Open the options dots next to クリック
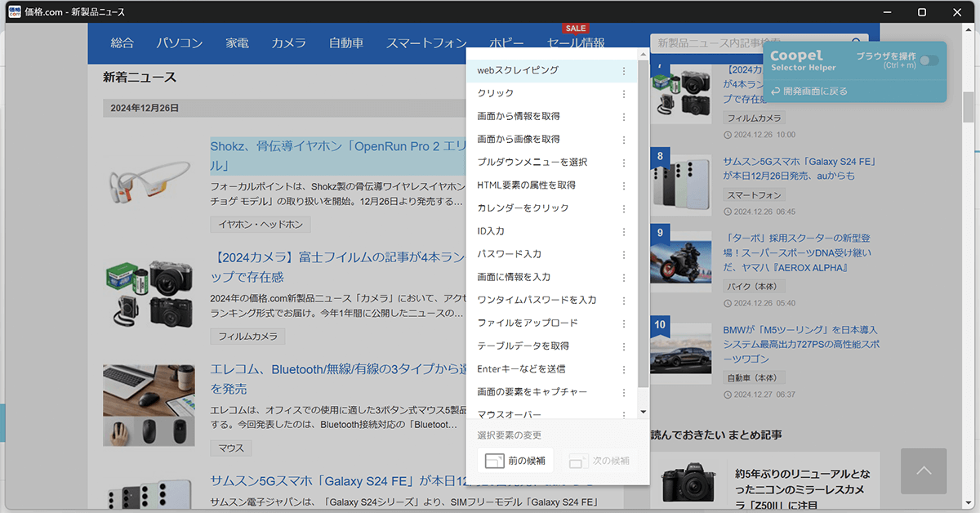 624,94
